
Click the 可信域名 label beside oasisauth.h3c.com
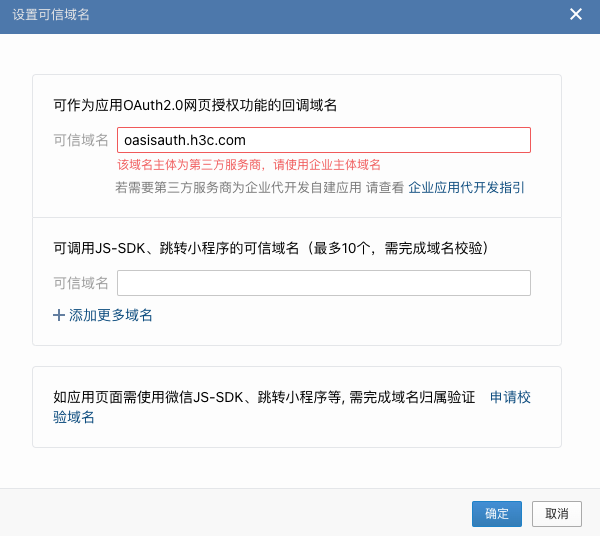[x=81, y=140]
